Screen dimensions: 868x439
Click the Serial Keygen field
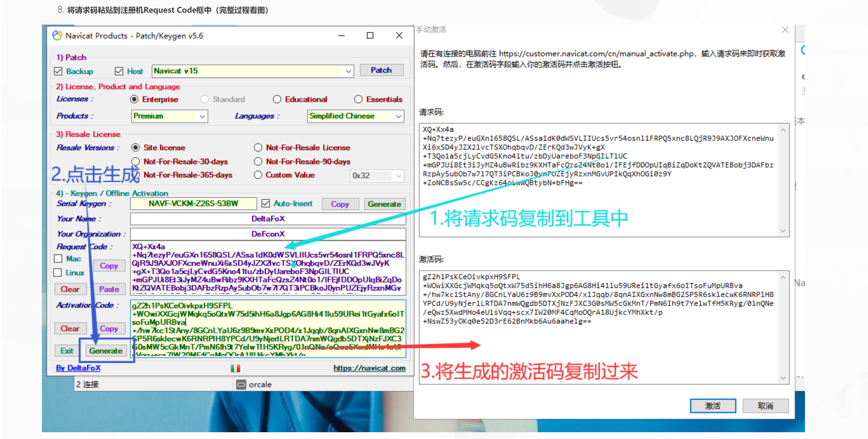pyautogui.click(x=193, y=204)
